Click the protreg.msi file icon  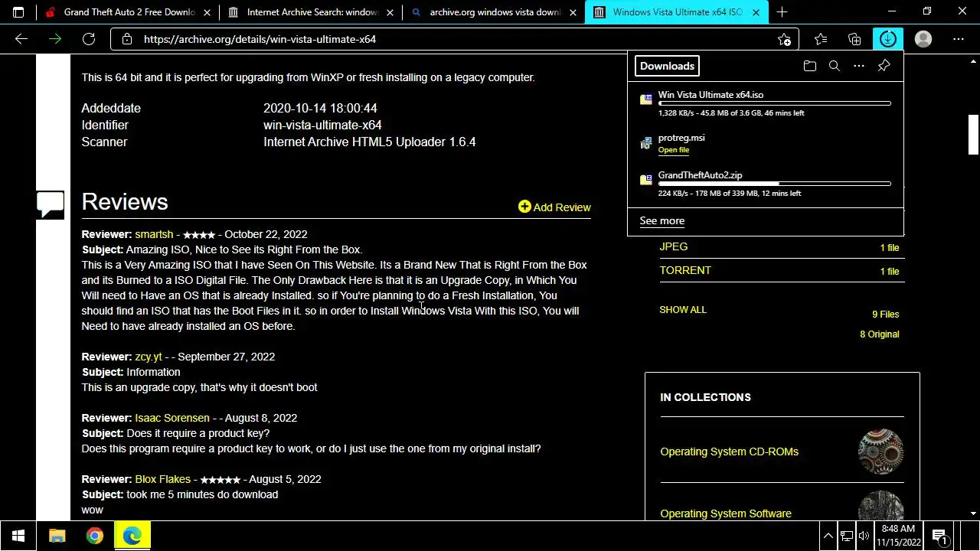646,142
